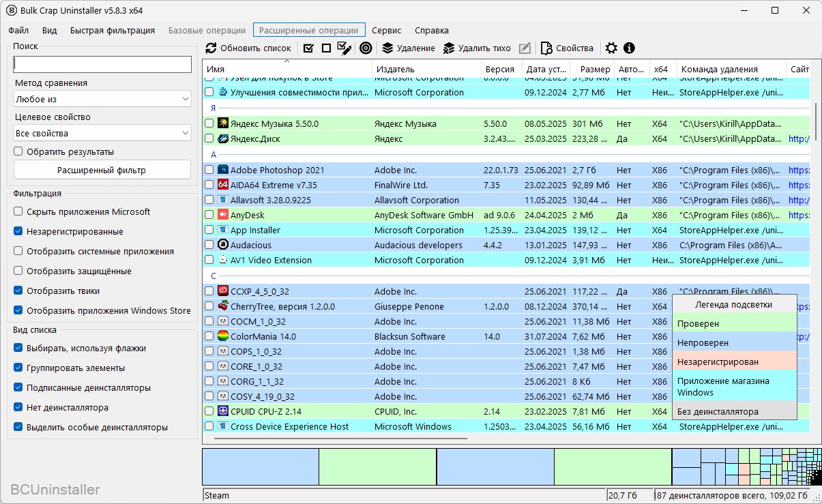Click the info circle toolbar icon

[x=629, y=48]
